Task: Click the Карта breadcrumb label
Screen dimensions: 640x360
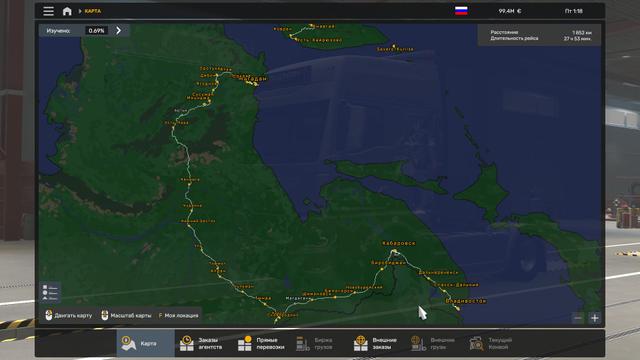Action: click(93, 11)
